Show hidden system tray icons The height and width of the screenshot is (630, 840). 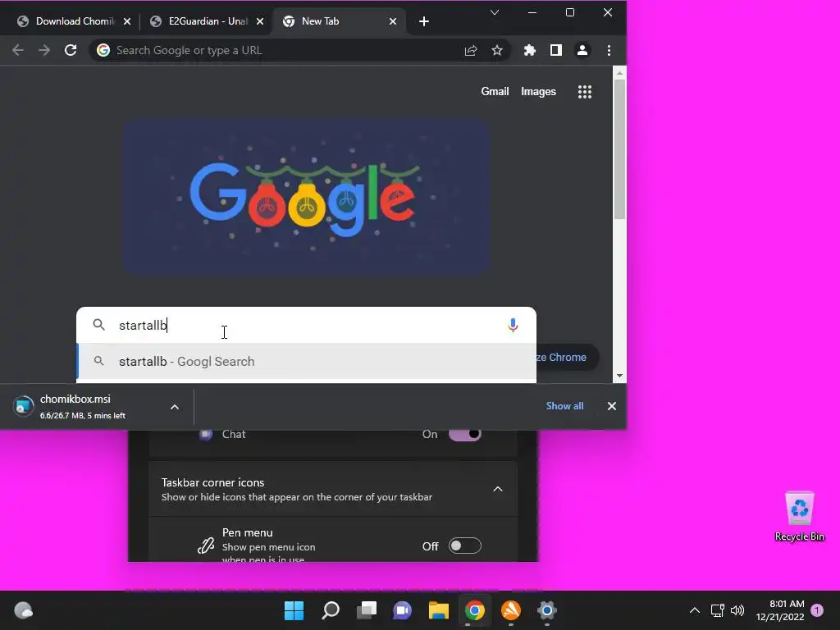coord(694,610)
